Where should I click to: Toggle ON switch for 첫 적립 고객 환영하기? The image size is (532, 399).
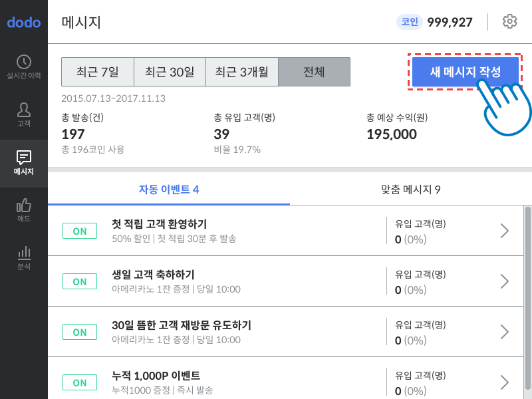click(80, 231)
